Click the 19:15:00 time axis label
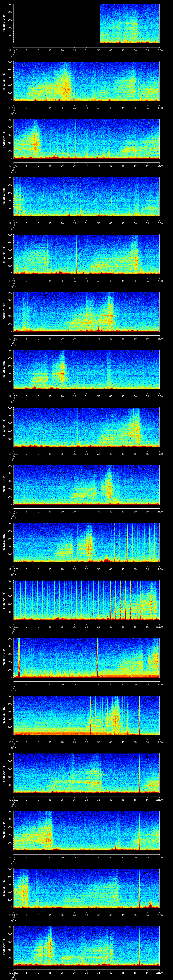This screenshot has height=980, width=173. click(x=13, y=396)
